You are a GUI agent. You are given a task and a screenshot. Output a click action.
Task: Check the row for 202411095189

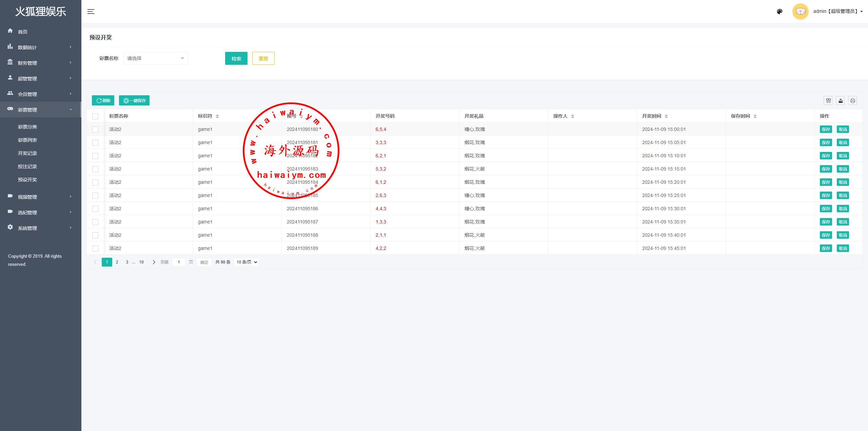coord(95,249)
